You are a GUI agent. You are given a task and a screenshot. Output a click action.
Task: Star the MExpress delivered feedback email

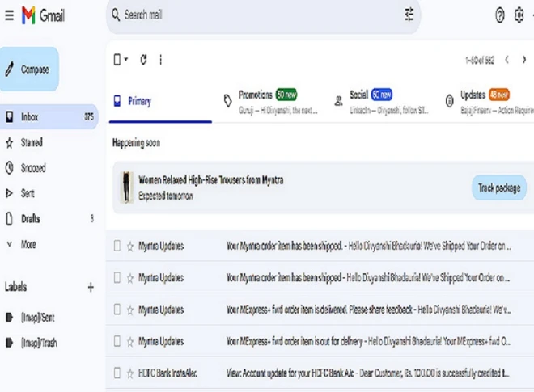coord(130,310)
